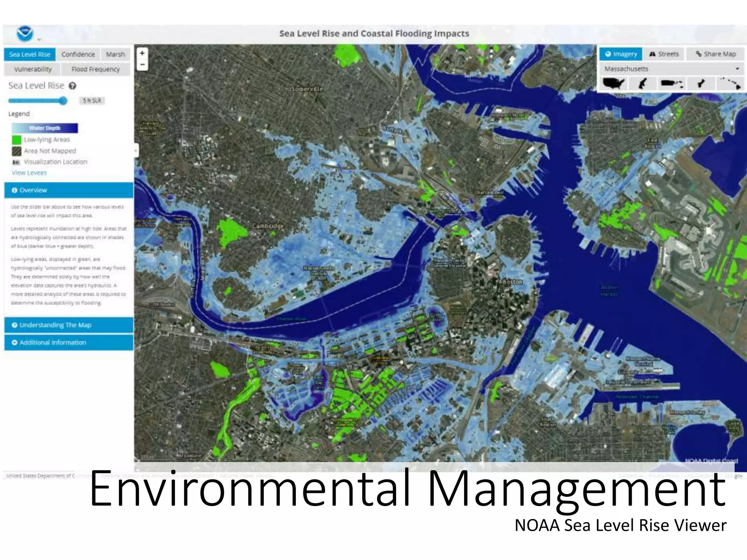
Task: Click the View Levees link
Action: pyautogui.click(x=29, y=173)
